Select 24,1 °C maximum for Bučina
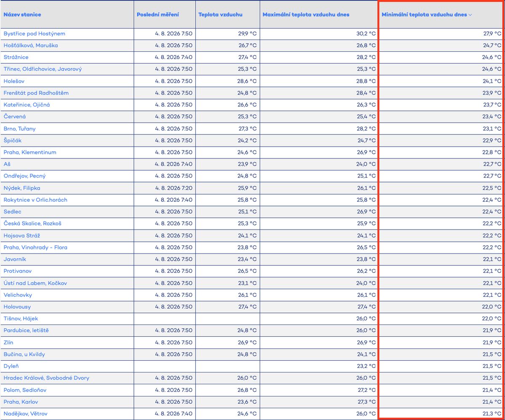 tap(366, 354)
